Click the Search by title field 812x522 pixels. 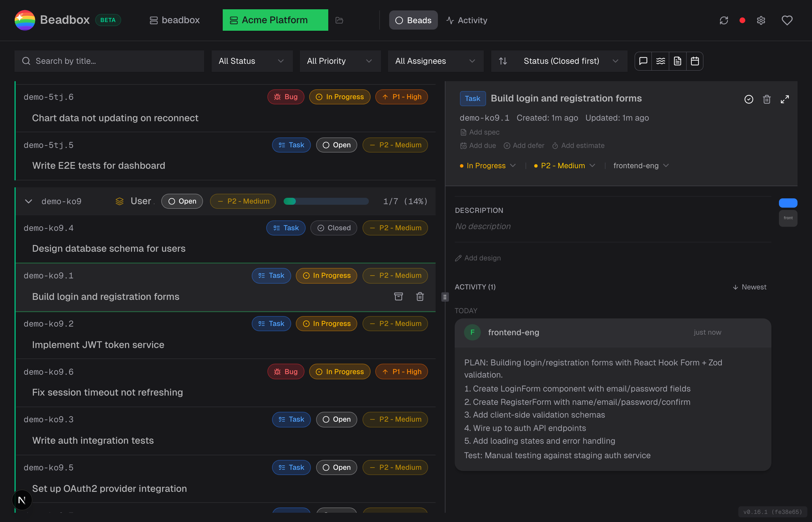109,61
